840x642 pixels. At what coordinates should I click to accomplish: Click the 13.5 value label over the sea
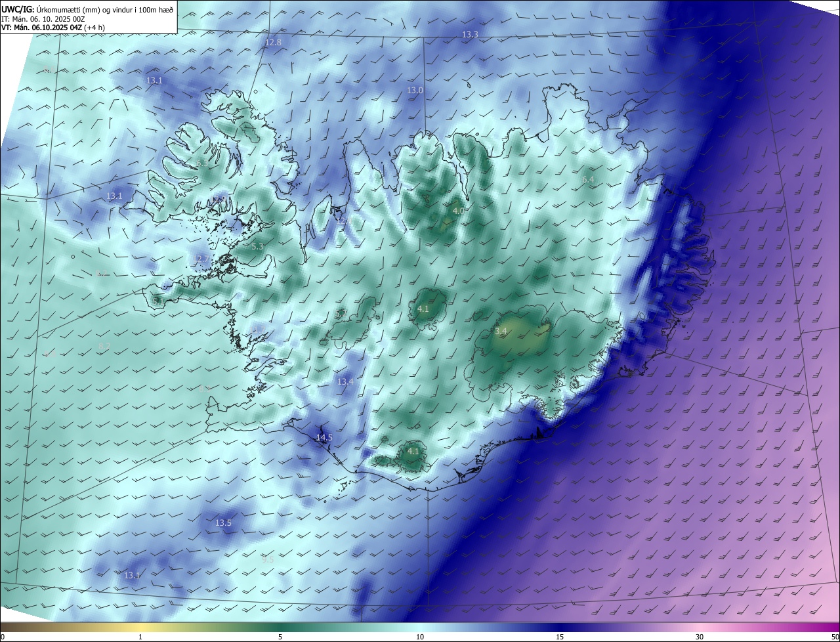(223, 523)
